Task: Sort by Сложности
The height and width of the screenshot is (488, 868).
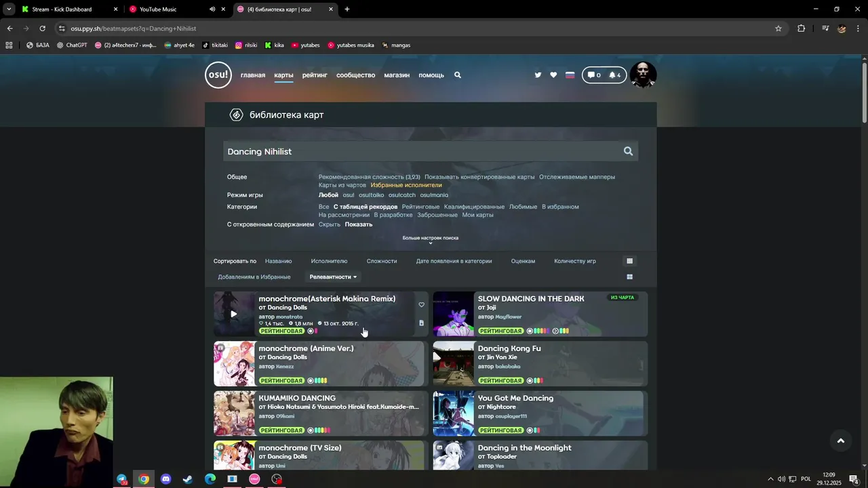Action: pos(382,261)
